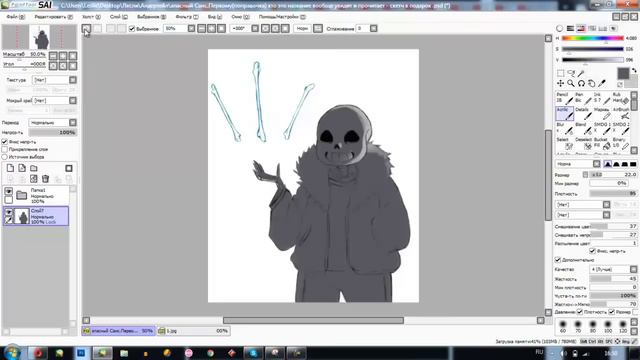Open the Фильтр menu
This screenshot has height=360, width=640.
click(x=187, y=17)
